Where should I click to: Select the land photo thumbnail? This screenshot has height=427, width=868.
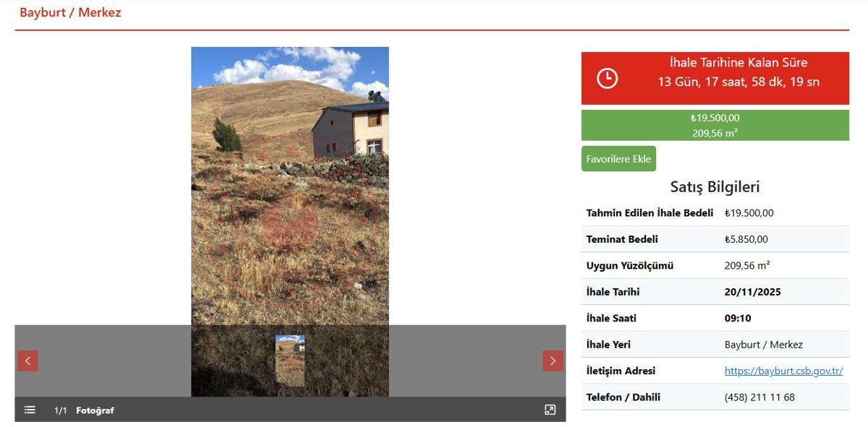pos(290,361)
